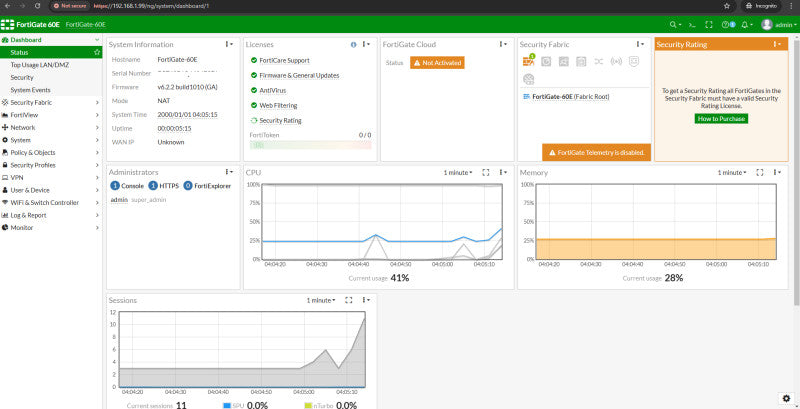Click the FortiExplorer administrators badge
Viewport: 800px width, 409px height.
pyautogui.click(x=207, y=186)
